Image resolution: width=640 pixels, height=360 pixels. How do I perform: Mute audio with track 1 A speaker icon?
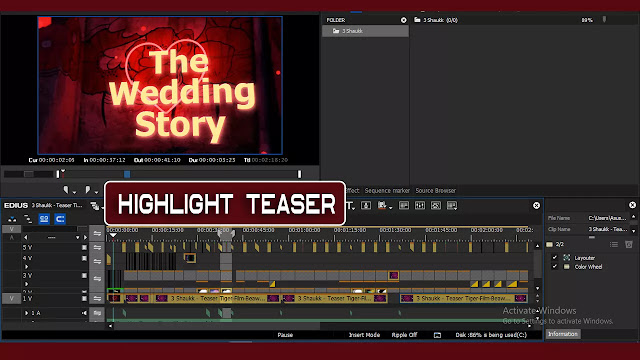point(84,313)
